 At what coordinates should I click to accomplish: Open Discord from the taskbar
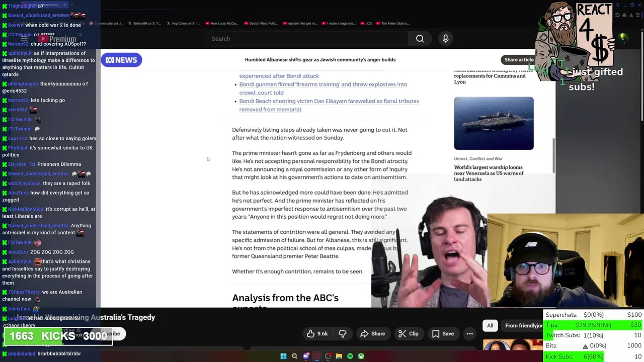point(306,356)
